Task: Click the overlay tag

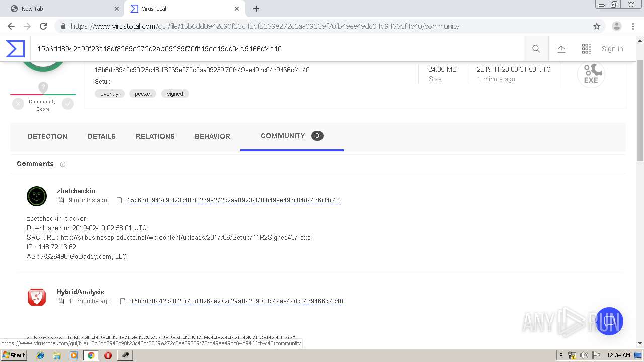Action: pos(109,94)
